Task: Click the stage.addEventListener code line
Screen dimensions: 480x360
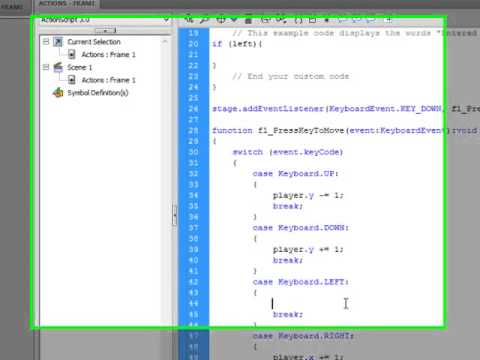Action: point(345,109)
